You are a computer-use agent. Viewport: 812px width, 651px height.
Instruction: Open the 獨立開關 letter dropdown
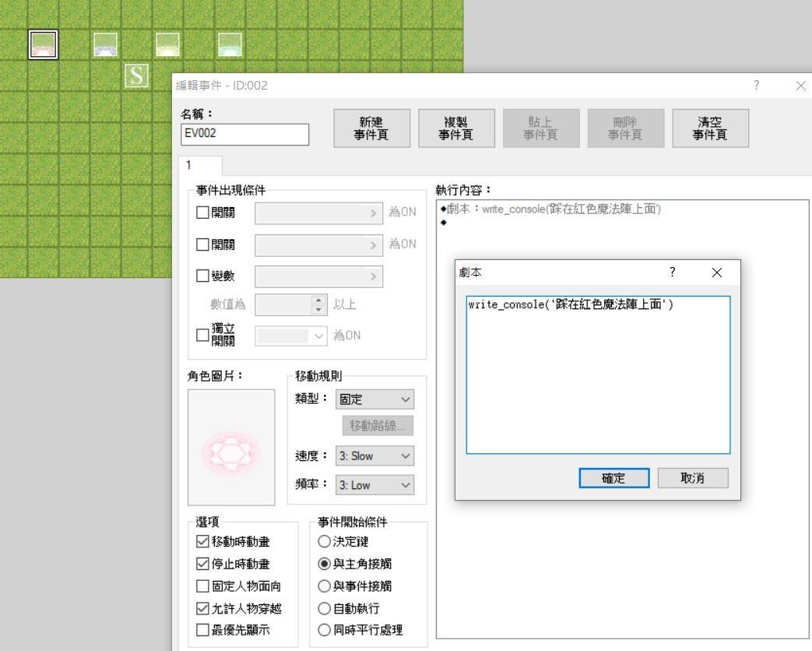[291, 336]
